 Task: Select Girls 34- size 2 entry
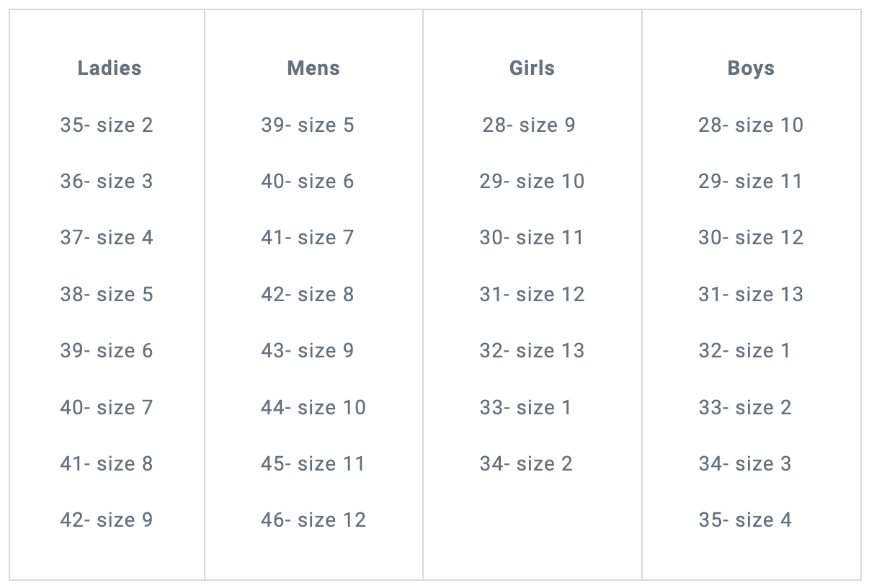(x=526, y=463)
